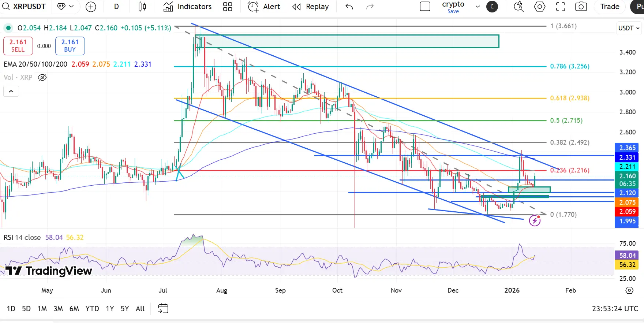
Task: Click the 2.211 EMA 100 price label
Action: pyautogui.click(x=627, y=167)
